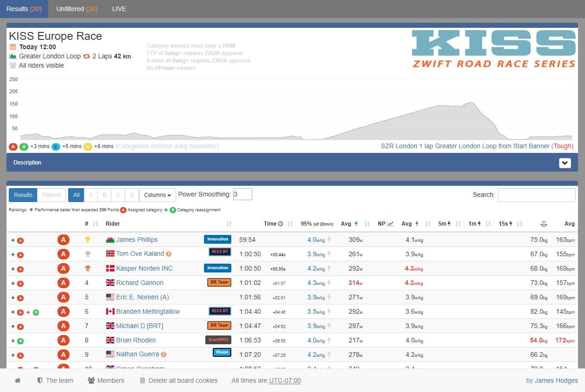
Task: Click the home icon in the footer
Action: click(18, 380)
